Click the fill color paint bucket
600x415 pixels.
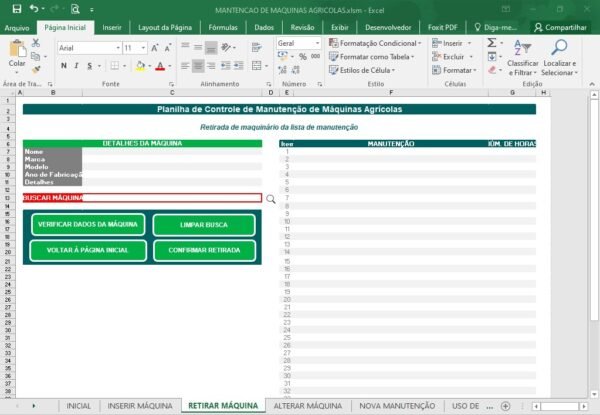140,66
